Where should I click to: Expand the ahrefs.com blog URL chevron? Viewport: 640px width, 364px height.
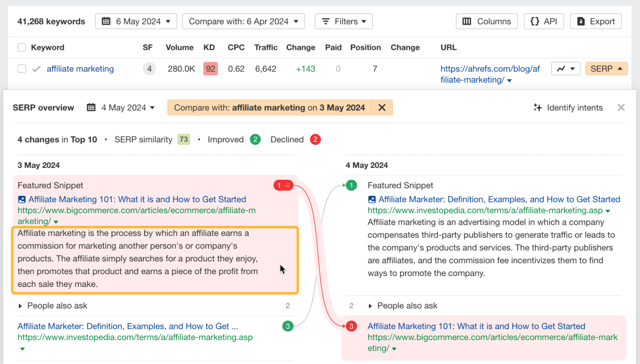tap(509, 80)
